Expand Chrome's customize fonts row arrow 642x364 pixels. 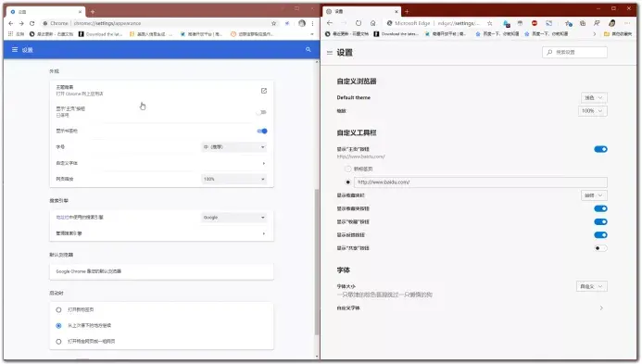[x=264, y=163]
